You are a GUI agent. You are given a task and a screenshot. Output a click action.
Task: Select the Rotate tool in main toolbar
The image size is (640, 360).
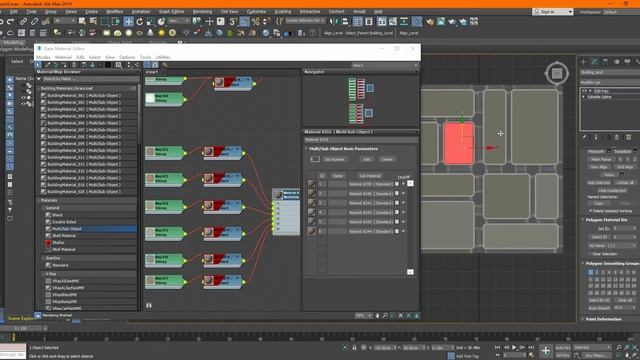tap(140, 22)
